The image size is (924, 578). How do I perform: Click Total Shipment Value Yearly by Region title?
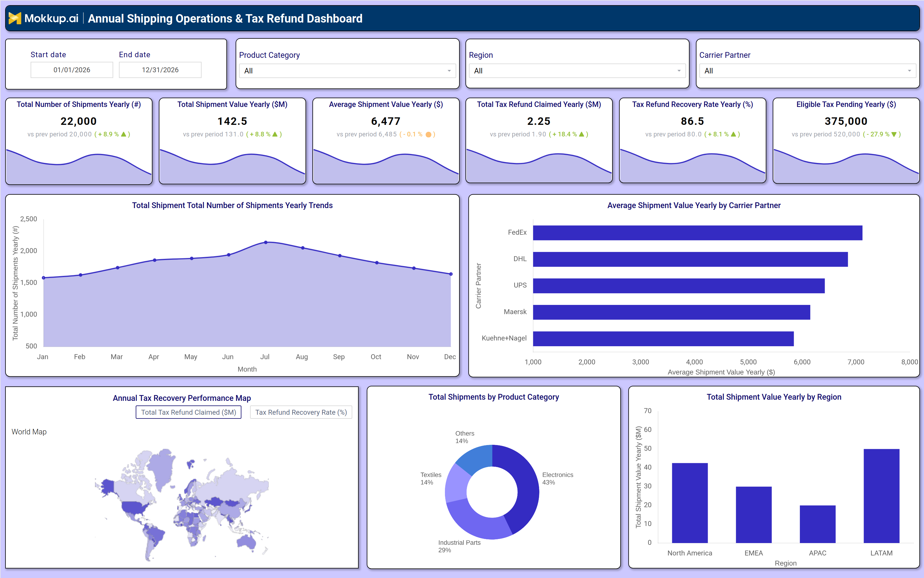point(774,397)
